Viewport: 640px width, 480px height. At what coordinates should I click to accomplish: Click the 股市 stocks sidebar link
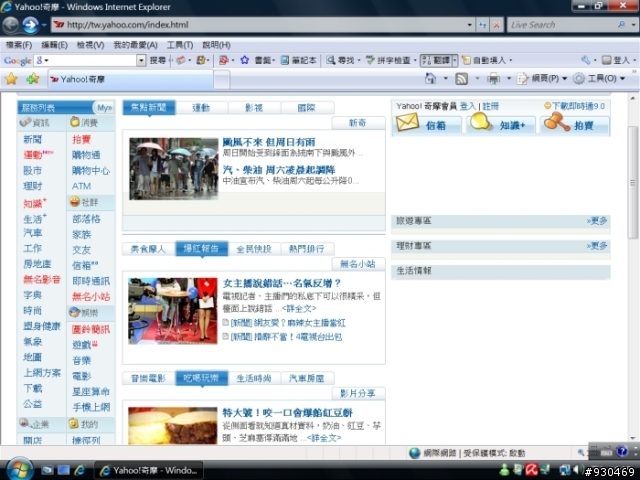(32, 170)
